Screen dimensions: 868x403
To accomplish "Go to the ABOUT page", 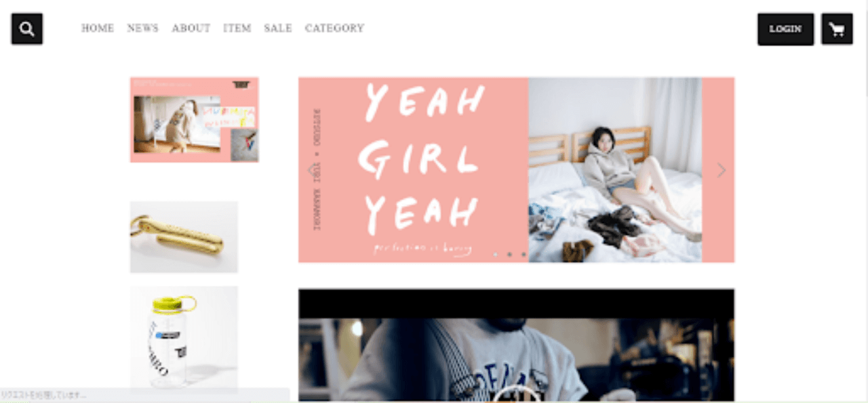I will 191,28.
